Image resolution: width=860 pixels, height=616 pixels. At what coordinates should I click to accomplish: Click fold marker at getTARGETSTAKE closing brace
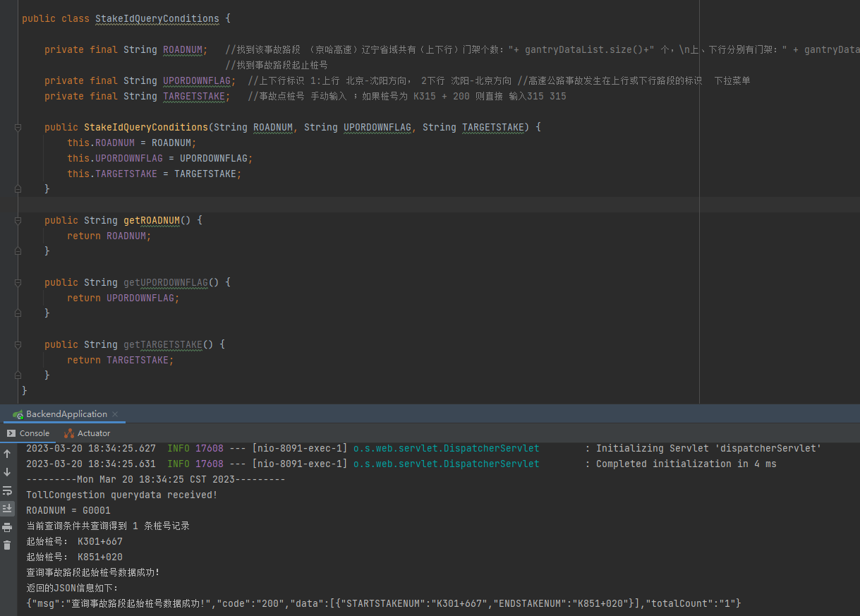[x=18, y=375]
